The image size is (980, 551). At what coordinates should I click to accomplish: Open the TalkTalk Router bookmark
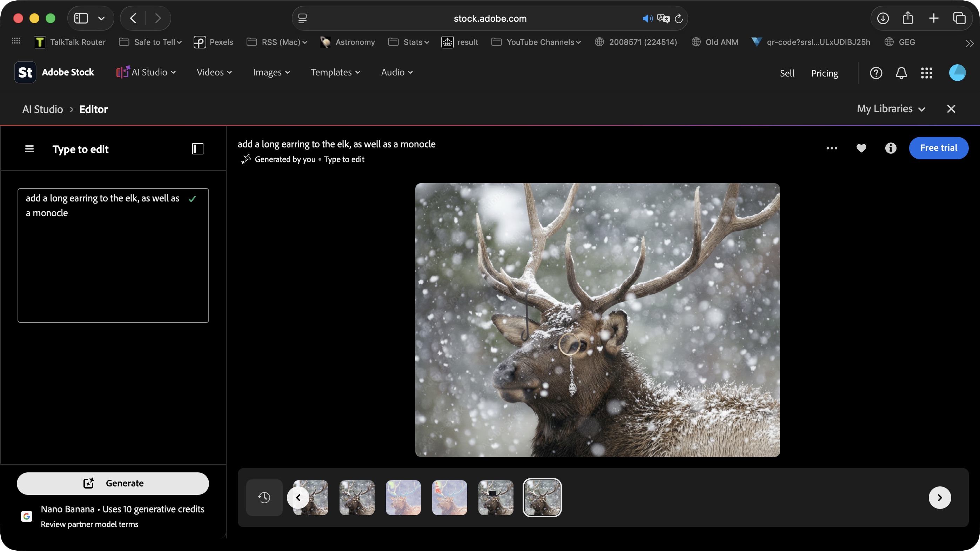coord(69,42)
